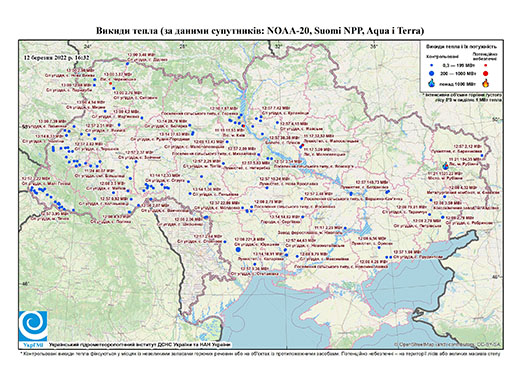Click the footnote text under the map
Screen dimensions: 520x368
[260, 353]
